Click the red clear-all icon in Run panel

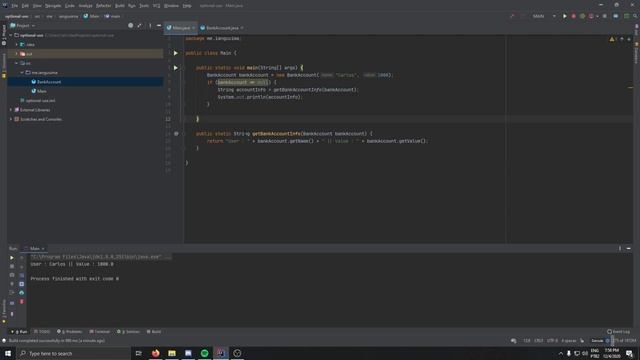tap(22, 301)
